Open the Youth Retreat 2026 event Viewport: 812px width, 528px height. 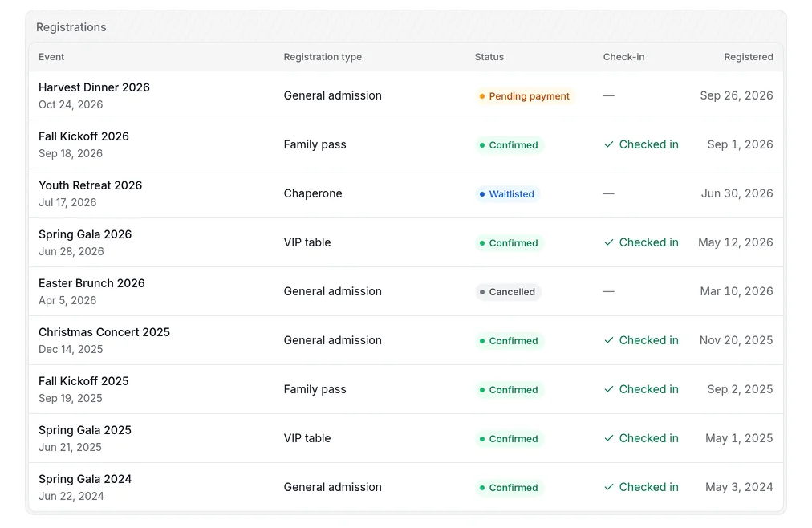[x=90, y=185]
